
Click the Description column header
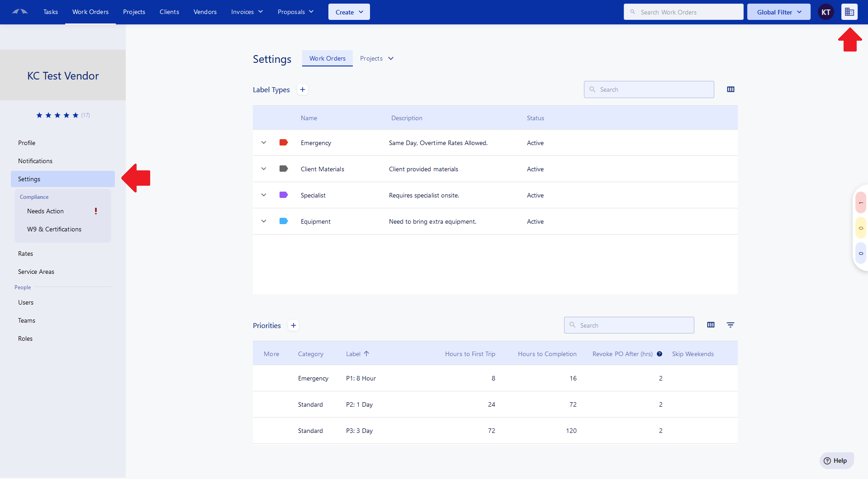click(x=407, y=118)
